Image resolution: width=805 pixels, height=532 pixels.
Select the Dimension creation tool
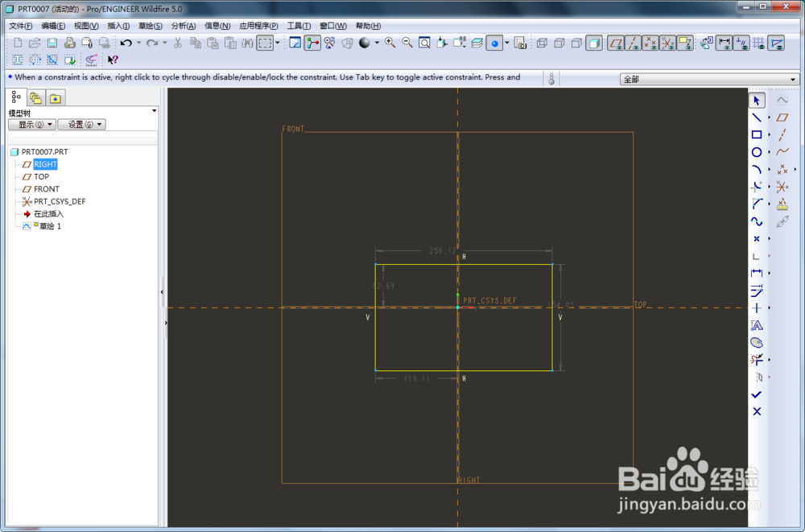pyautogui.click(x=756, y=273)
